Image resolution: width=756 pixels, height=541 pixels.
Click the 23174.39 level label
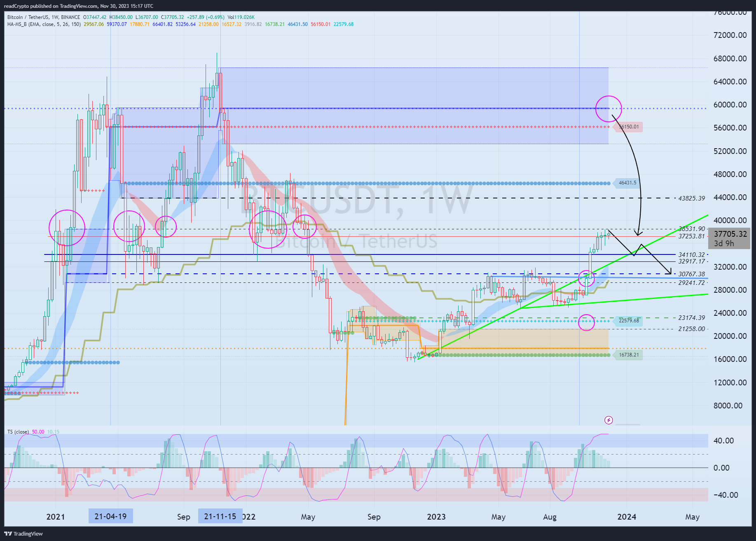692,318
